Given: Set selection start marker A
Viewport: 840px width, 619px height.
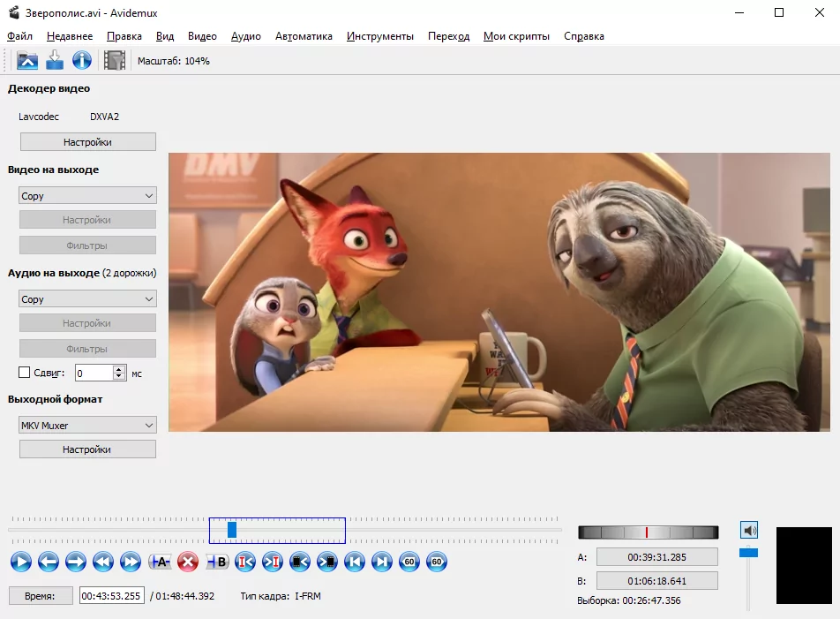Looking at the screenshot, I should (x=160, y=562).
